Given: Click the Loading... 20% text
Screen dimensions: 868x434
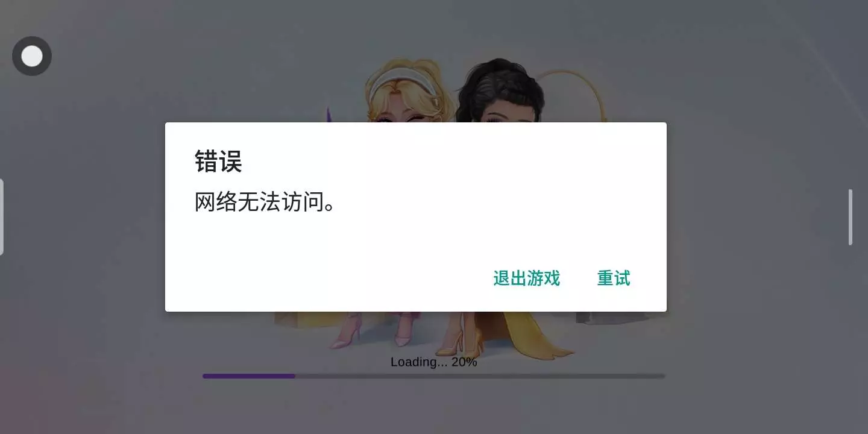Looking at the screenshot, I should tap(433, 362).
